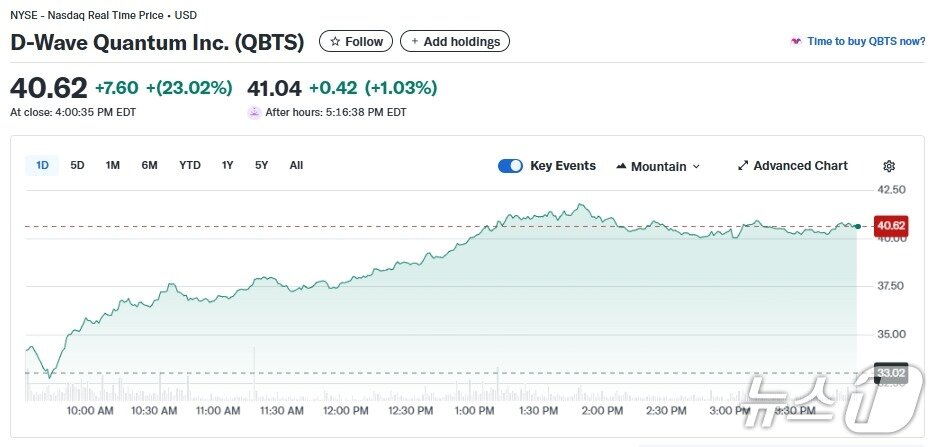Toggle the Key Events switch off

pos(510,166)
